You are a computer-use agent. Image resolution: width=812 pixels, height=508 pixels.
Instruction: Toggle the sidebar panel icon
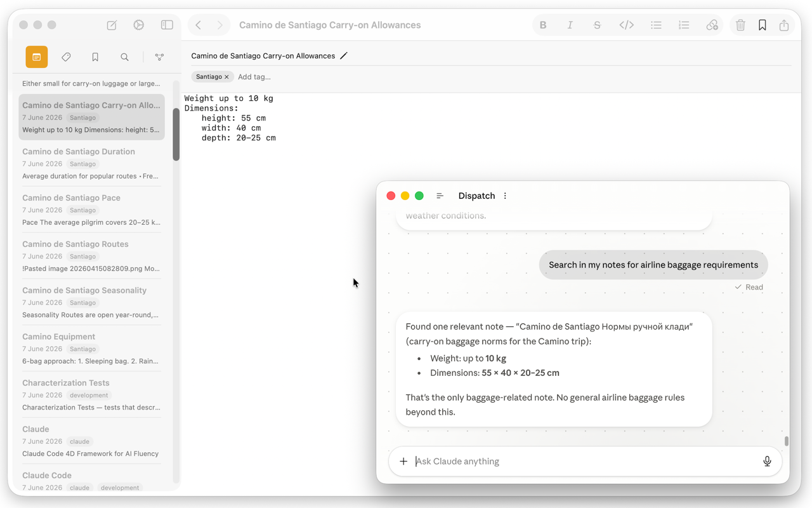[x=167, y=25]
